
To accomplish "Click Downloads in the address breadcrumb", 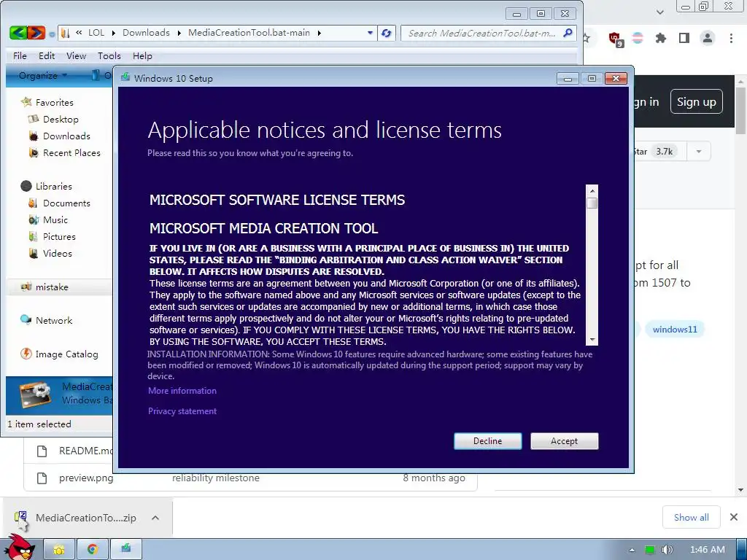I will pos(146,33).
